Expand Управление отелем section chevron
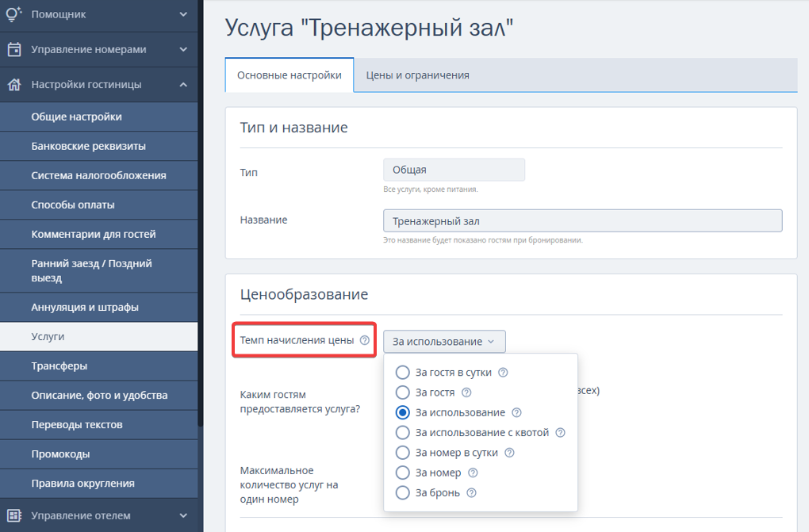Image resolution: width=809 pixels, height=532 pixels. [183, 515]
